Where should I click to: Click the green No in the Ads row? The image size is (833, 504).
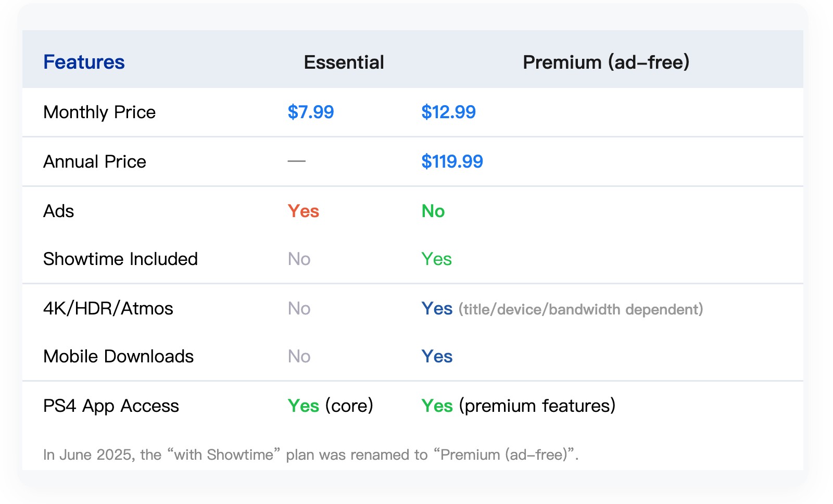click(433, 211)
